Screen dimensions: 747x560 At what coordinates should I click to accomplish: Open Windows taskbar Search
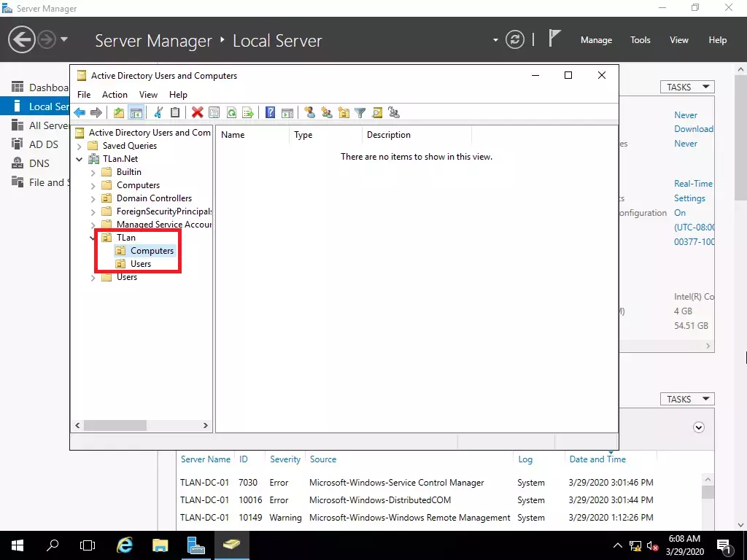53,545
